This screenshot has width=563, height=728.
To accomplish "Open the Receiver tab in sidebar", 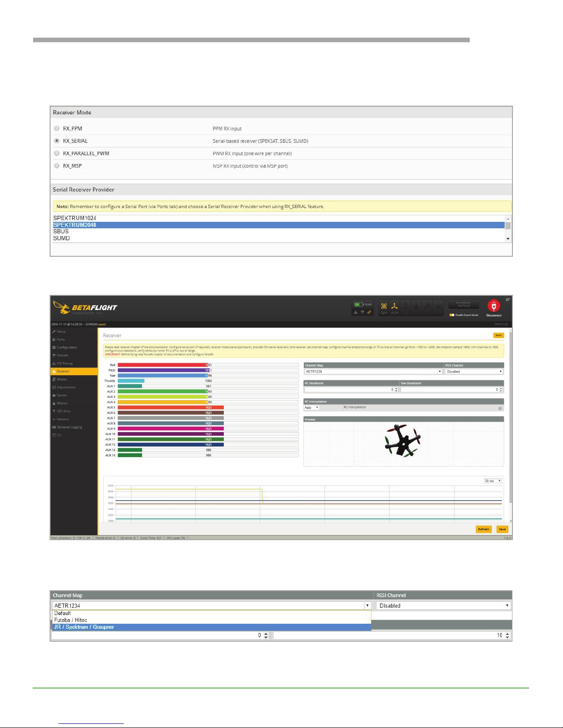I will 74,371.
